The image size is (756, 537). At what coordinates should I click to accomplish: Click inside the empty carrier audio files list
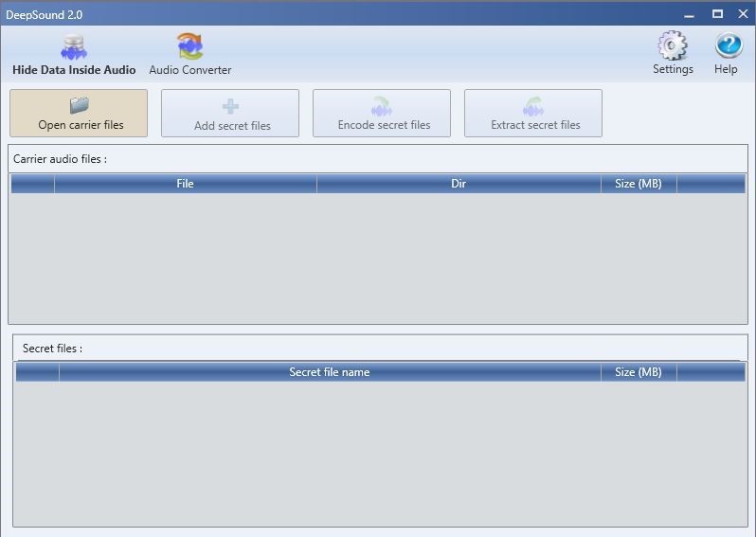tap(377, 258)
